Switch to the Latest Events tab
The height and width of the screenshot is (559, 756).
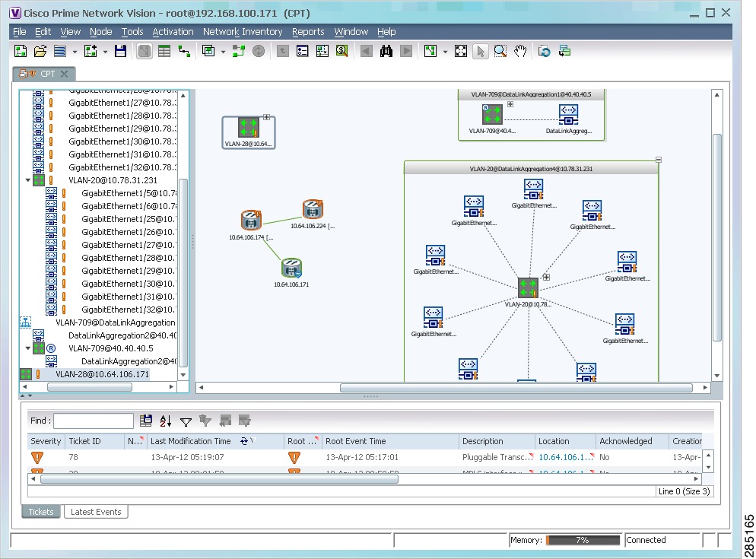coord(96,512)
